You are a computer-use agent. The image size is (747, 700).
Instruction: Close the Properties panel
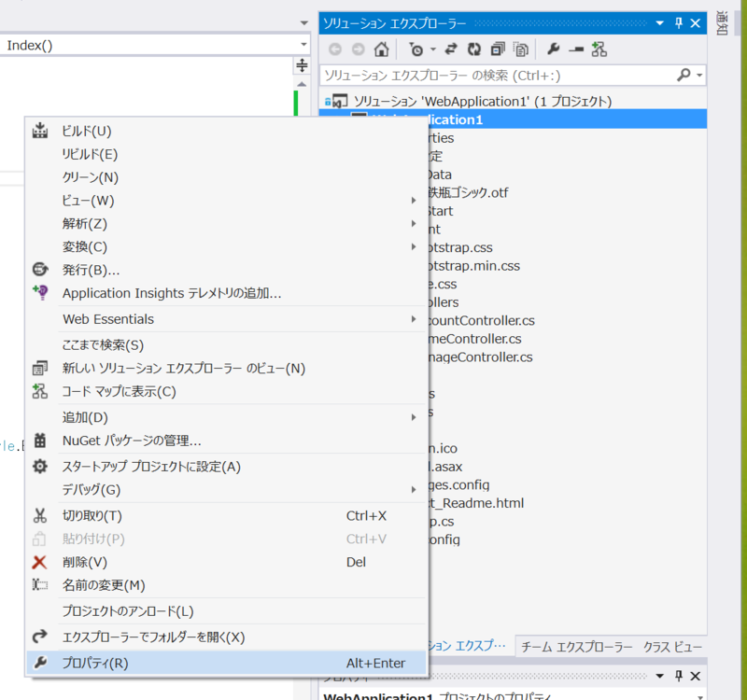point(696,676)
